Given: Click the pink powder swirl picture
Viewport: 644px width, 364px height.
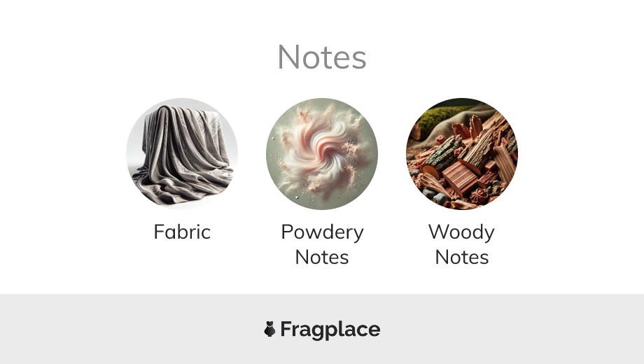Looking at the screenshot, I should tap(322, 154).
